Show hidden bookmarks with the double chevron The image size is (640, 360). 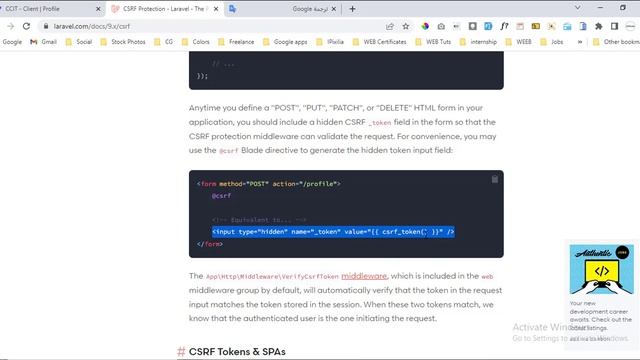[580, 42]
